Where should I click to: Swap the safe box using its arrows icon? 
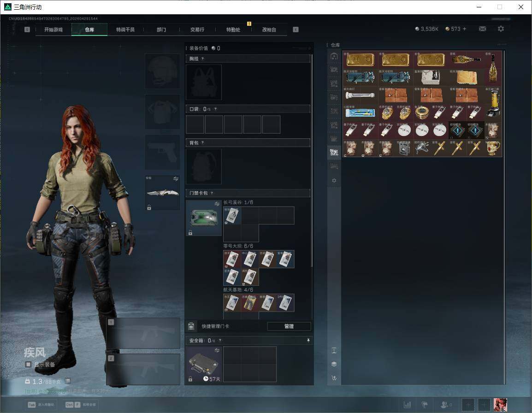(x=217, y=350)
